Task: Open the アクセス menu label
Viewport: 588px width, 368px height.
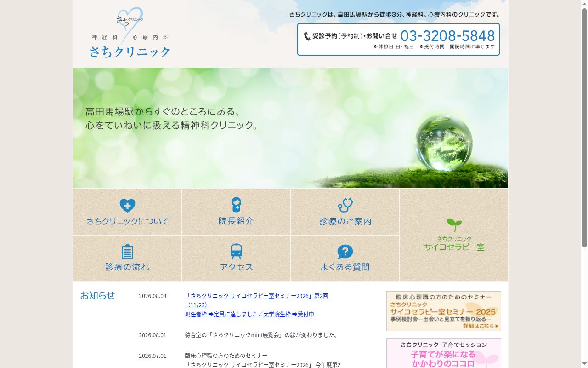Action: (x=236, y=267)
